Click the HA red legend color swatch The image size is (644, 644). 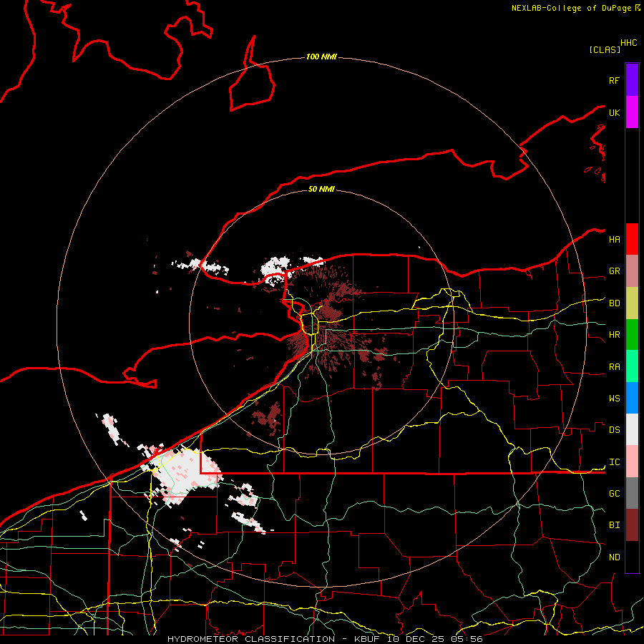coord(632,239)
